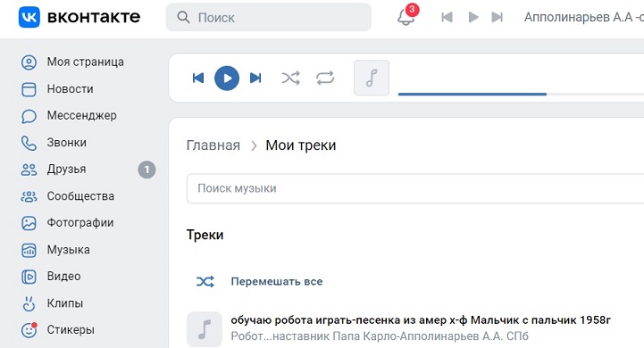Click the Новости sidebar icon

(x=29, y=89)
